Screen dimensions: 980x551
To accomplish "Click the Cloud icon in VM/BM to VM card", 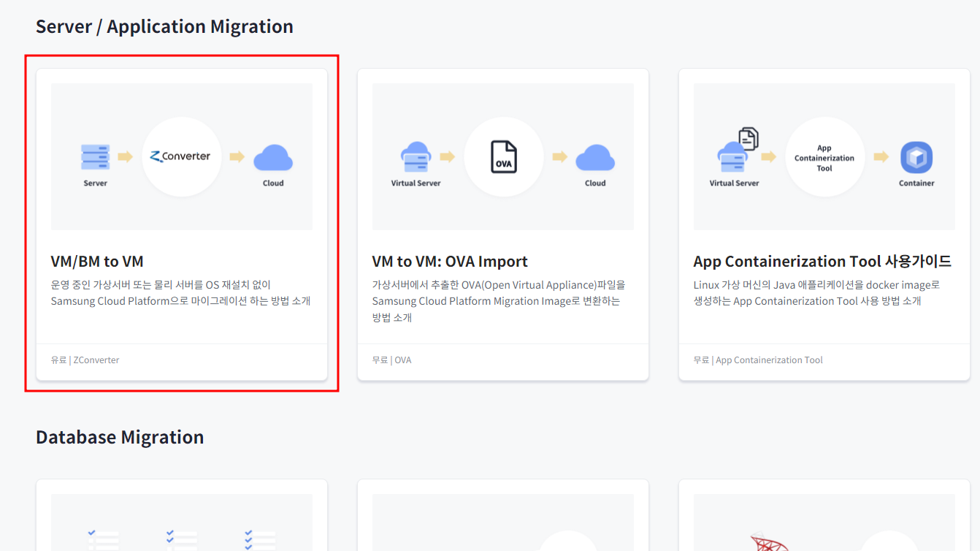I will click(273, 158).
